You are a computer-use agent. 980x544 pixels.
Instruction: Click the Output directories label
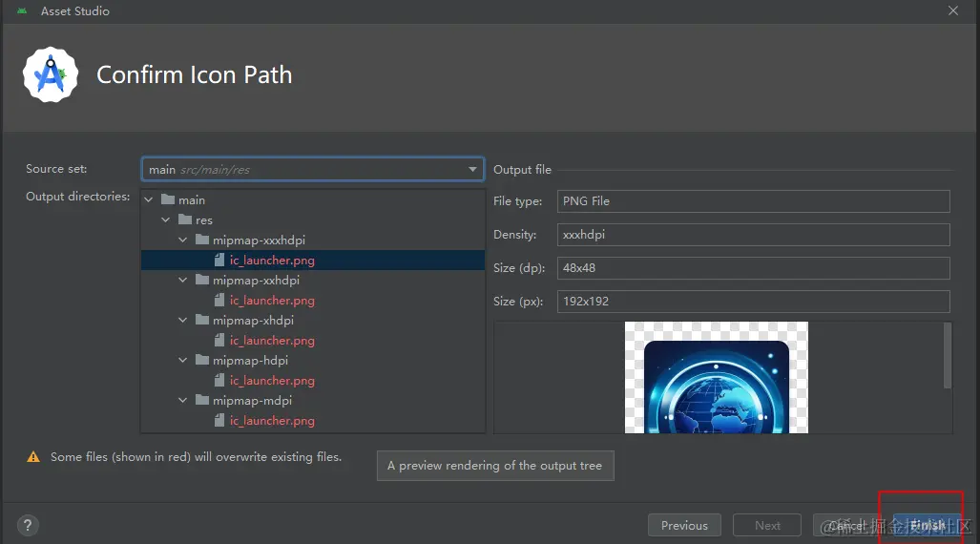click(78, 197)
